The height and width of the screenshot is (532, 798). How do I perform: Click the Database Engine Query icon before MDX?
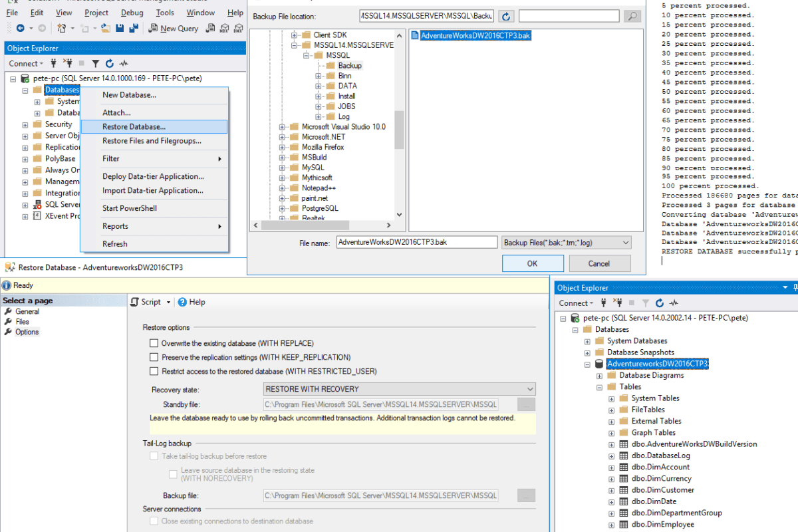pos(209,29)
